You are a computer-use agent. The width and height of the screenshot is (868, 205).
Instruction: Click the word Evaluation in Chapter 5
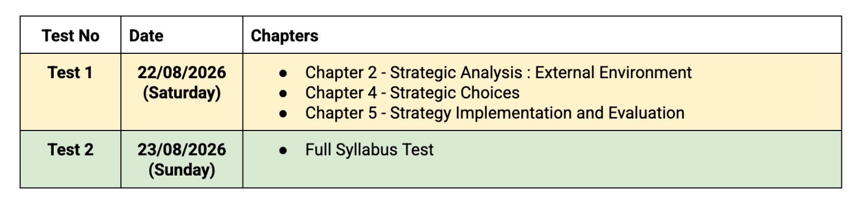point(646,113)
